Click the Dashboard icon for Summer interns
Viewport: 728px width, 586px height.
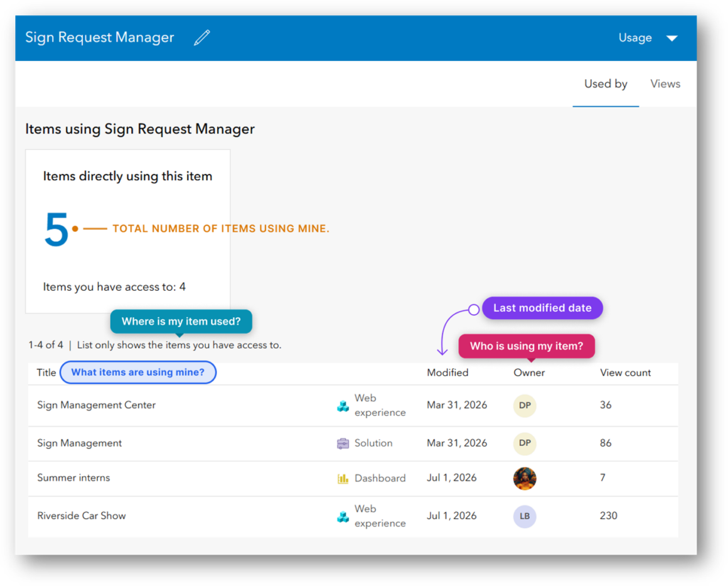pos(343,478)
